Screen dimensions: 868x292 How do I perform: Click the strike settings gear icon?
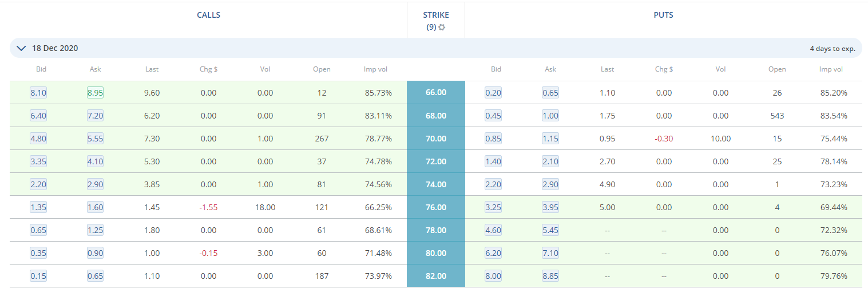tap(442, 27)
